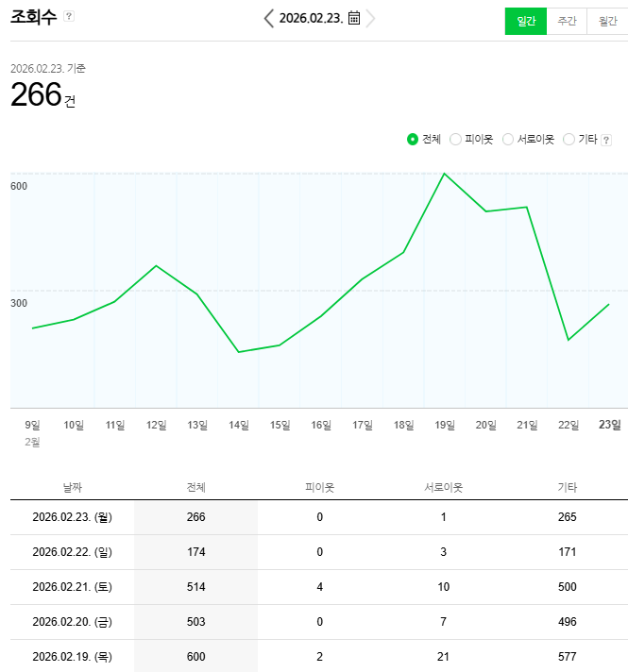Click total value 503 in the table
Image resolution: width=628 pixels, height=672 pixels.
tap(196, 622)
